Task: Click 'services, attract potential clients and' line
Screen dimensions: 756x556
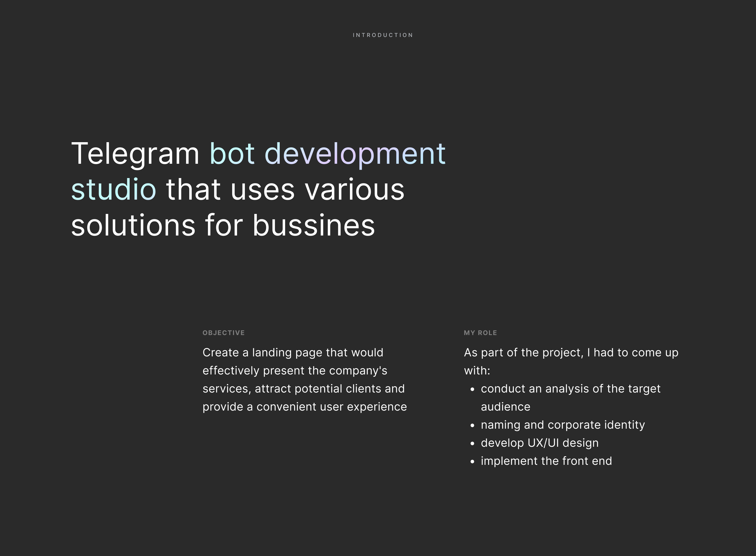Action: tap(303, 389)
